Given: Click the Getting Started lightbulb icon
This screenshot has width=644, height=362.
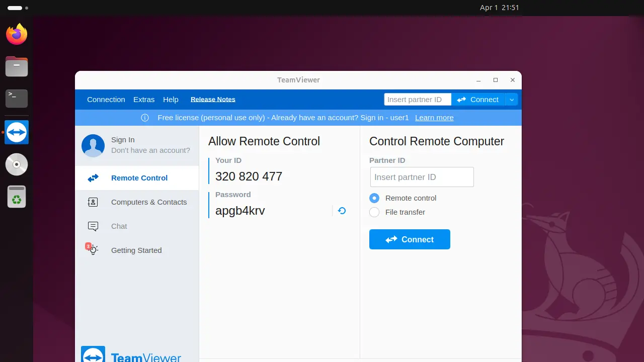Looking at the screenshot, I should pos(92,249).
